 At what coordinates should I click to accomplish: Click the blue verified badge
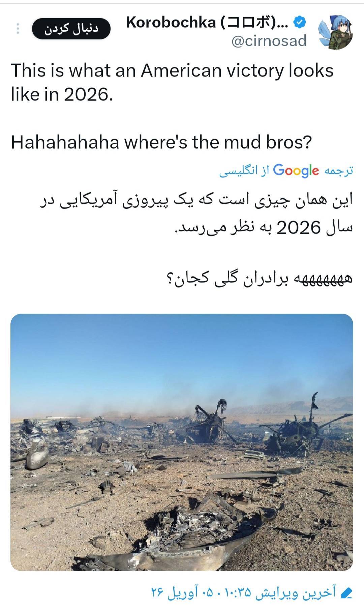click(300, 23)
